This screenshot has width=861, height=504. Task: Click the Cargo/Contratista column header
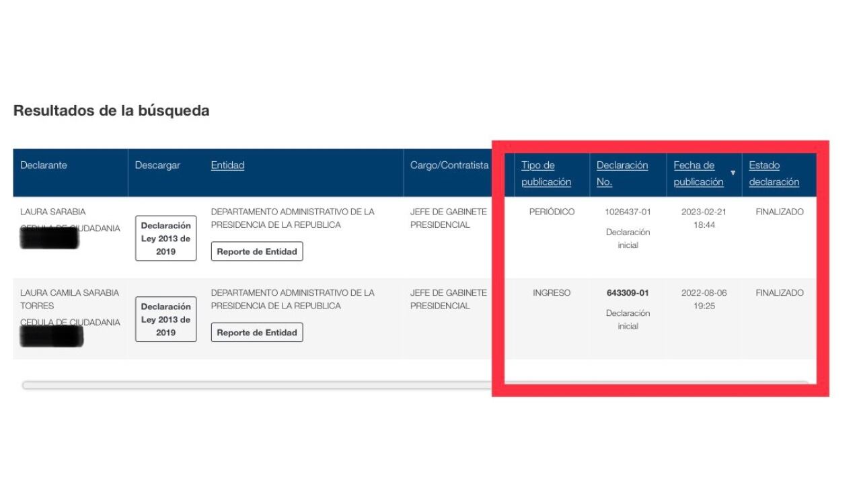449,165
